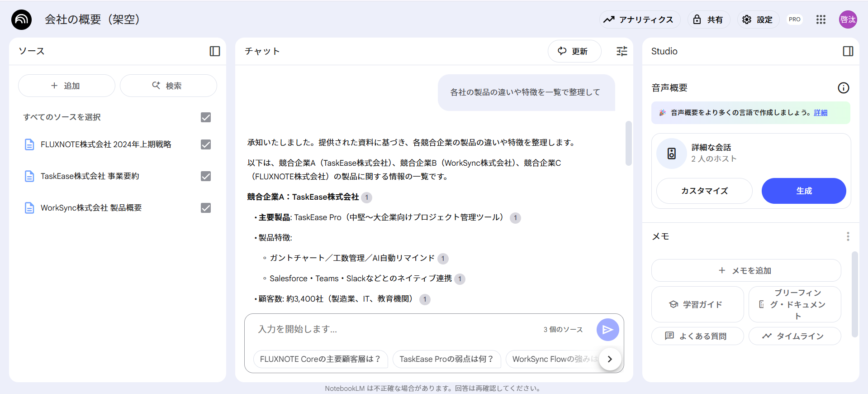Image resolution: width=868 pixels, height=394 pixels.
Task: Toggle WorkSync株式会社 製品概要 checkbox
Action: (206, 208)
